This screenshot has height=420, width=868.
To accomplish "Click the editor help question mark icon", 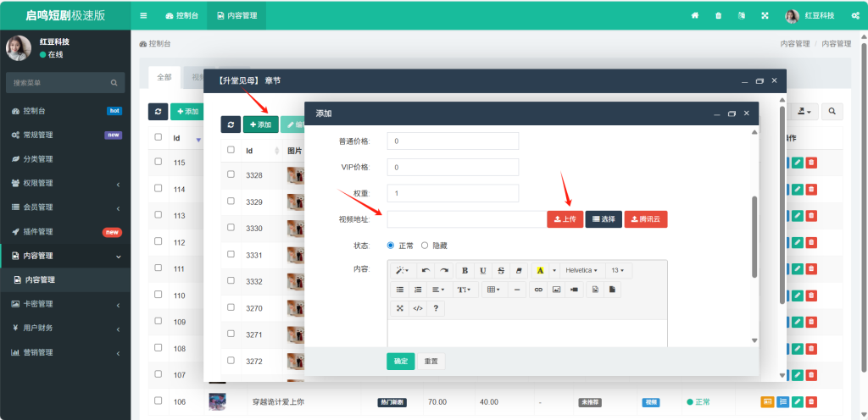I will click(436, 308).
